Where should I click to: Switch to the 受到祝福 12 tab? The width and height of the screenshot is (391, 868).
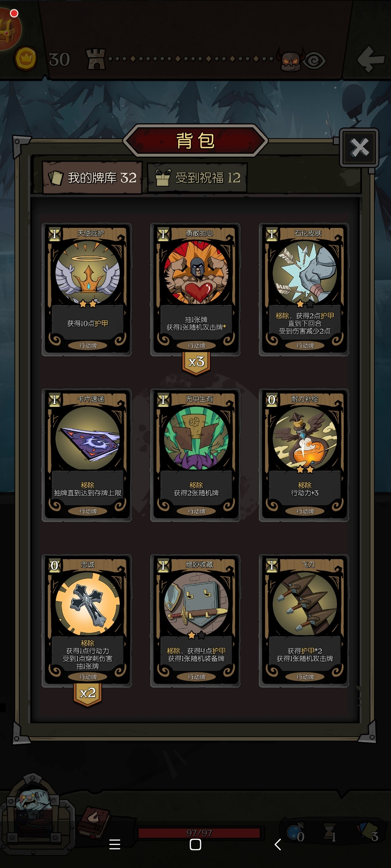pos(198,178)
